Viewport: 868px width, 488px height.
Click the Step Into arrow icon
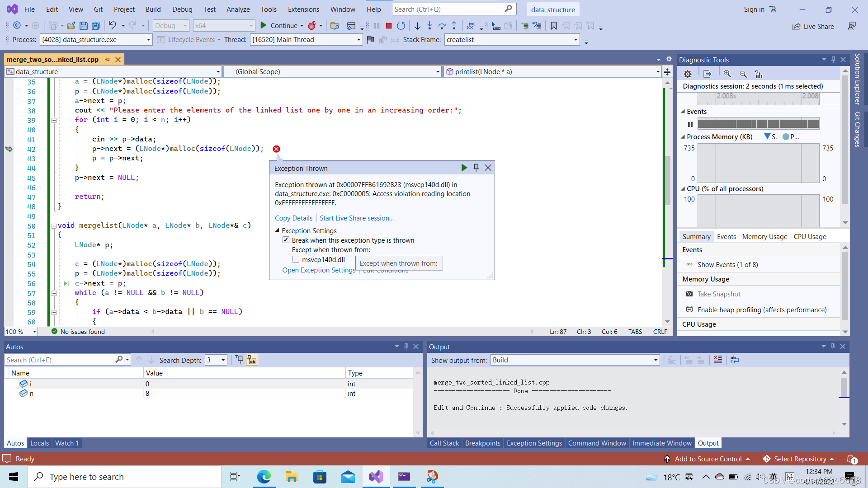pos(429,26)
